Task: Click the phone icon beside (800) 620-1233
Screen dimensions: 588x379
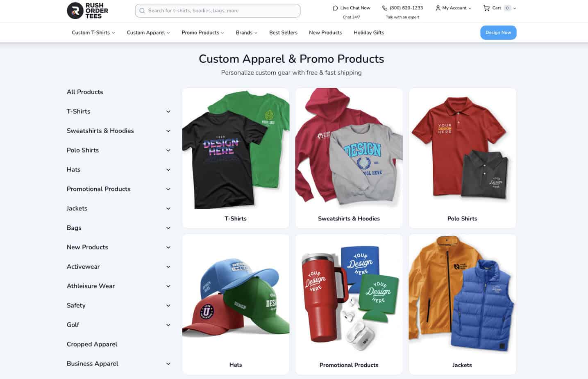Action: coord(385,8)
